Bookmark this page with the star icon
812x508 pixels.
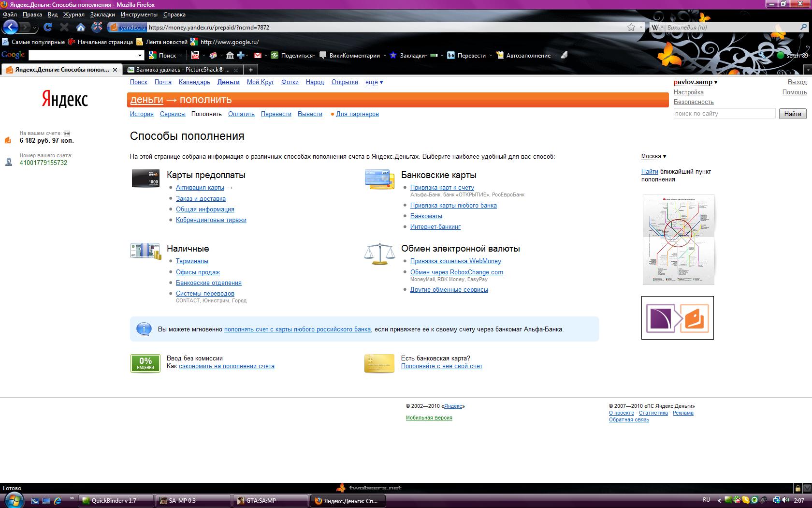tap(631, 28)
